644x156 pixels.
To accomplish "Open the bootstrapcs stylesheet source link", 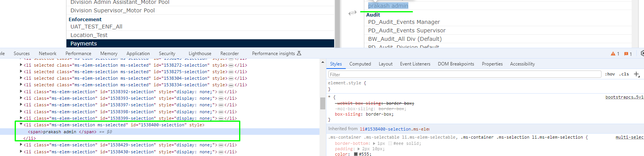I will click(624, 97).
